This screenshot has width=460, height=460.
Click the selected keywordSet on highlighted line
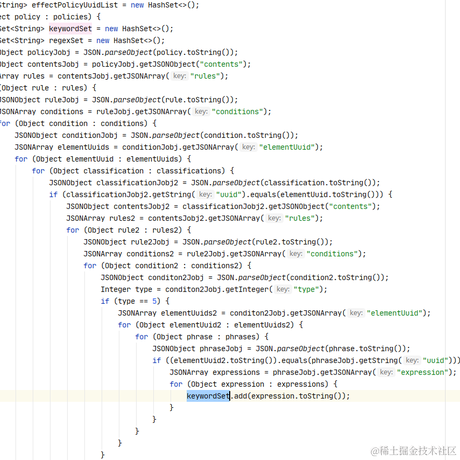(208, 396)
